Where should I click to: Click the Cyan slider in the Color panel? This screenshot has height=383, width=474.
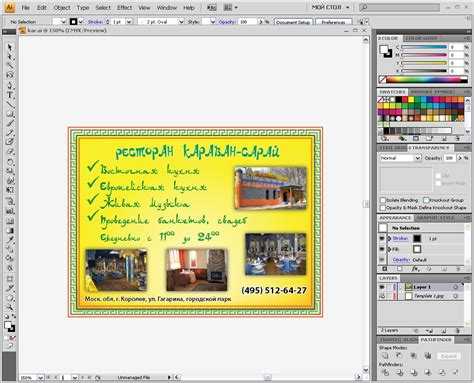(x=424, y=47)
